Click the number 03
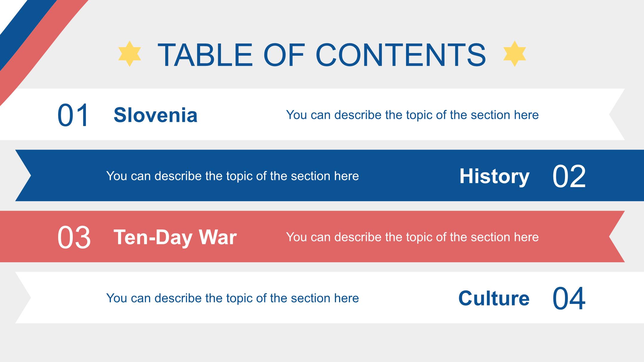Viewport: 644px width, 362px height. coord(74,237)
